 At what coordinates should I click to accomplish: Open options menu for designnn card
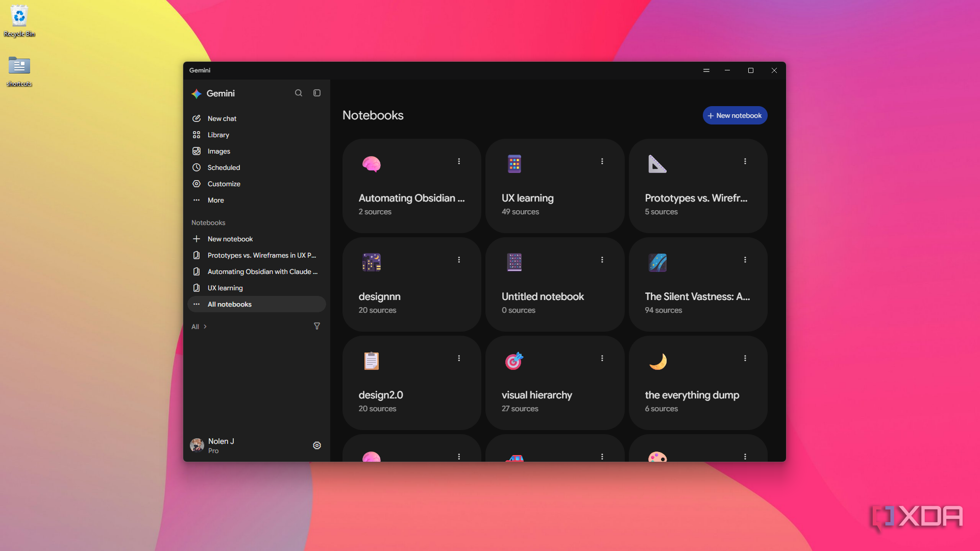coord(459,260)
